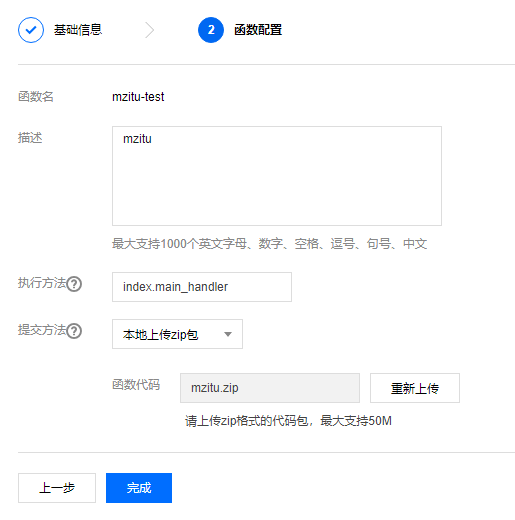Go to the 基础信息 step

(x=78, y=30)
